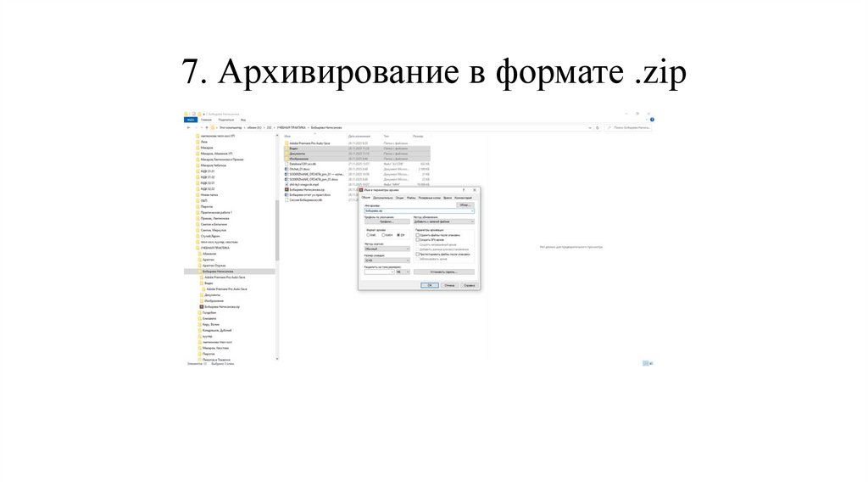Select the ZIP archive format radio button

pos(398,235)
